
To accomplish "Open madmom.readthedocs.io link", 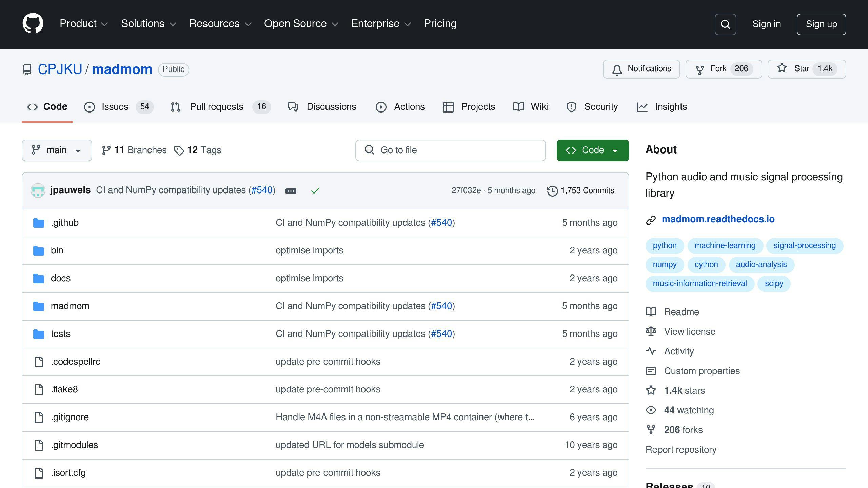I will click(718, 219).
